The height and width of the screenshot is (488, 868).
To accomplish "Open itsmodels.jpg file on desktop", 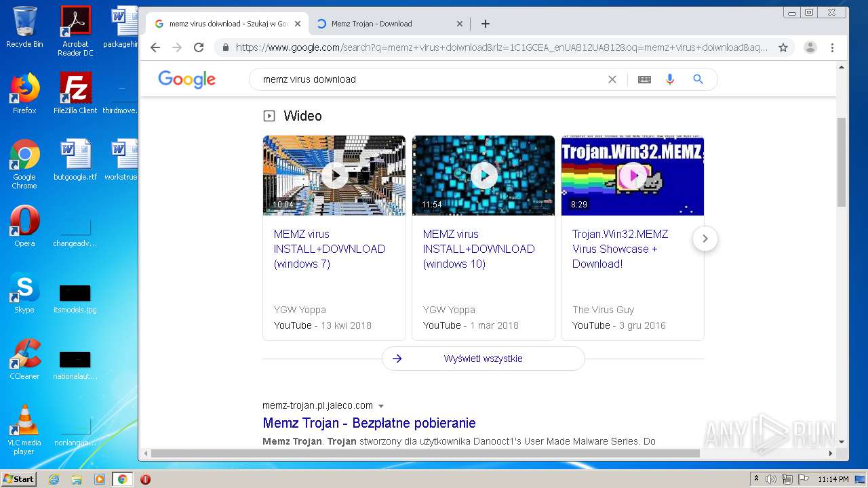I will 75,298.
